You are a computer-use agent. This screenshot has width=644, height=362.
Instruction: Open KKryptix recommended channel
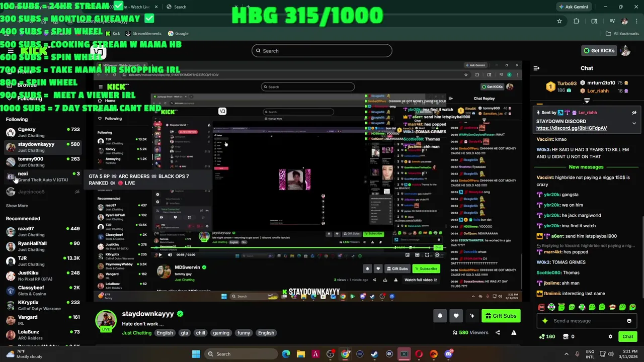coord(43,305)
